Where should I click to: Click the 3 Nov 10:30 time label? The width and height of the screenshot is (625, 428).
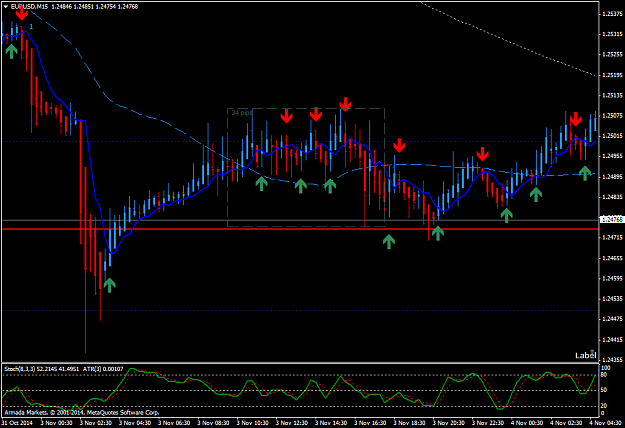[x=253, y=423]
